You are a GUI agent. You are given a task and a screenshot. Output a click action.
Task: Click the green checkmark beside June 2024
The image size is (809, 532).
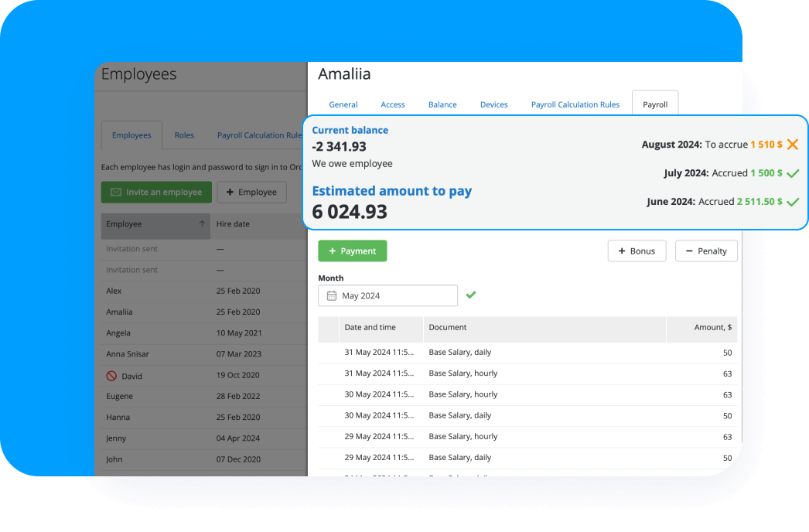pyautogui.click(x=792, y=202)
